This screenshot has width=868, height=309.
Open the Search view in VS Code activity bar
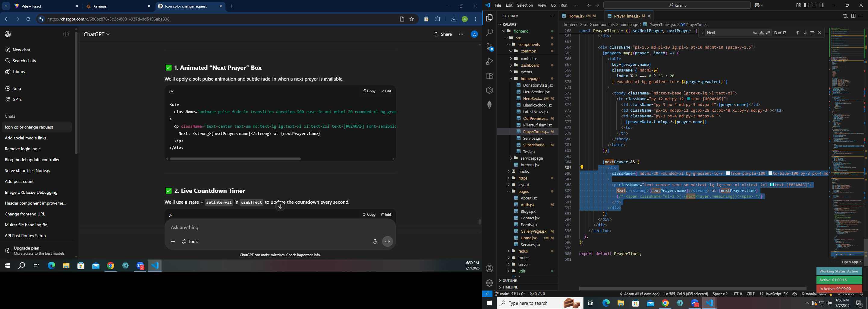pyautogui.click(x=489, y=32)
